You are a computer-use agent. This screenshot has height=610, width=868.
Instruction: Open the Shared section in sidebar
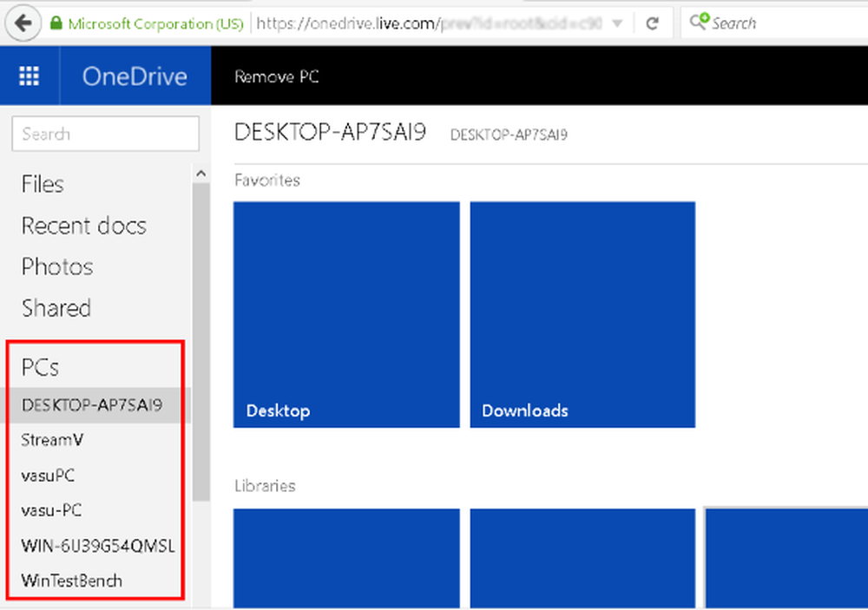(x=56, y=308)
